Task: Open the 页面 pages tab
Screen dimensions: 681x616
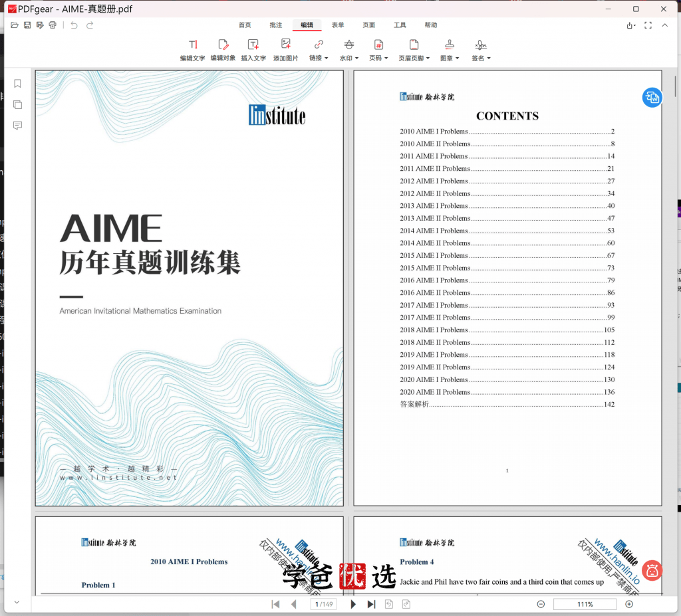Action: [x=368, y=25]
